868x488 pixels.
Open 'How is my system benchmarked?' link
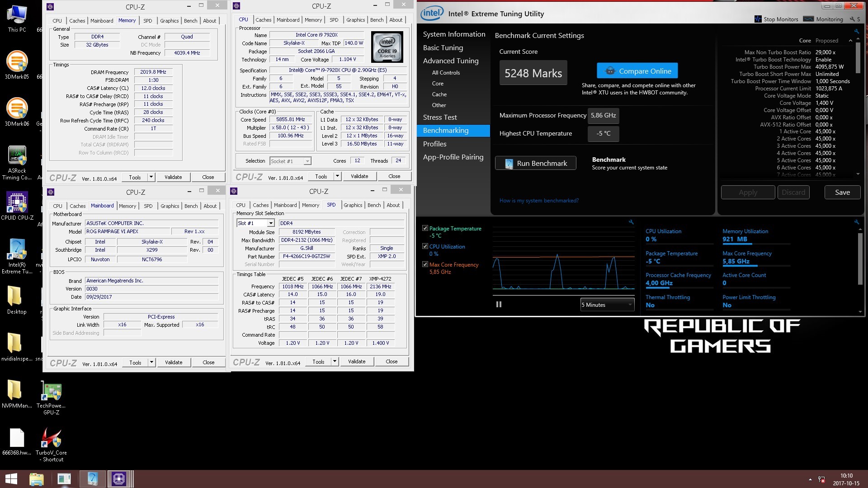[x=539, y=201]
